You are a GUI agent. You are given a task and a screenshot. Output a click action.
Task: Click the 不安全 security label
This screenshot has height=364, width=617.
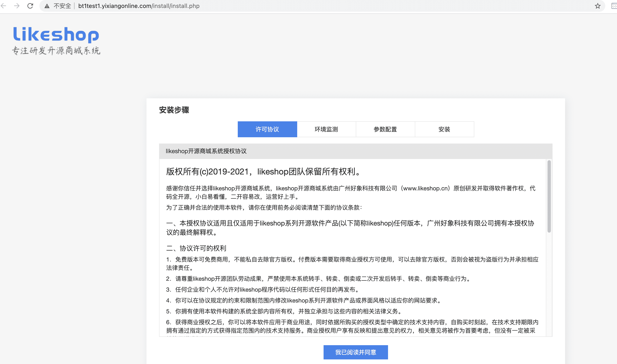point(62,6)
